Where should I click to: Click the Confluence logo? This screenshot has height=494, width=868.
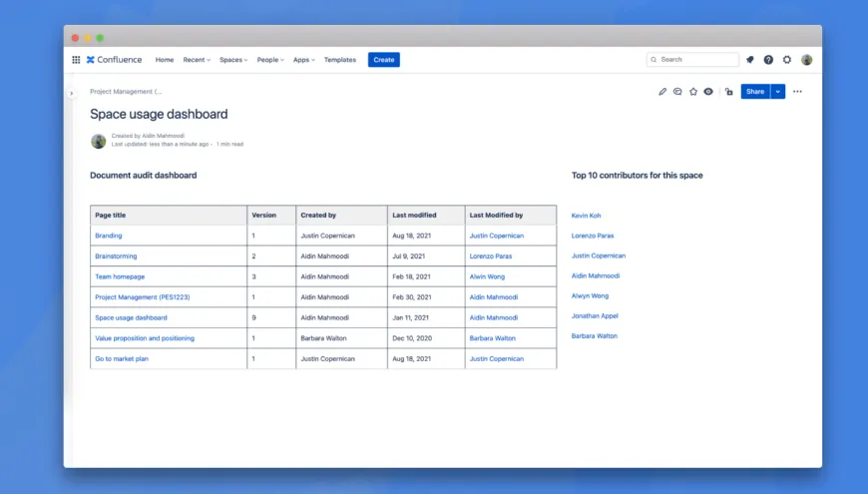[x=114, y=60]
